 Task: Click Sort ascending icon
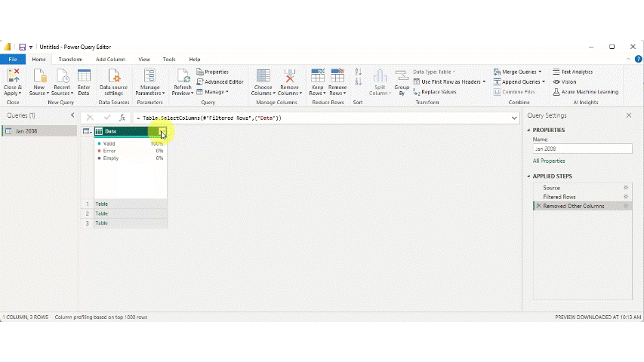(x=359, y=72)
